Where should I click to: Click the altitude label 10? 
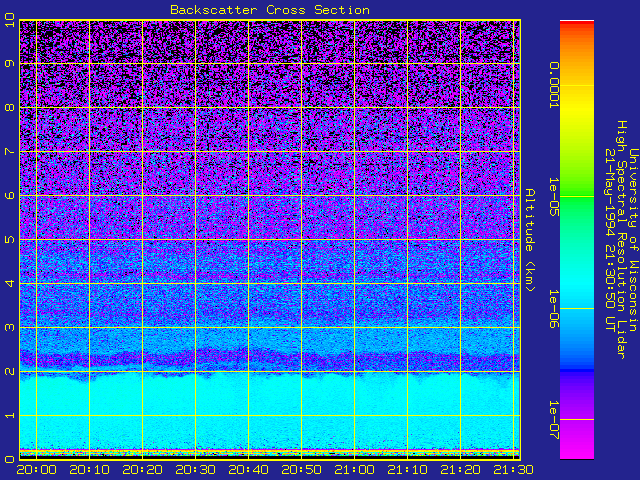pos(9,20)
